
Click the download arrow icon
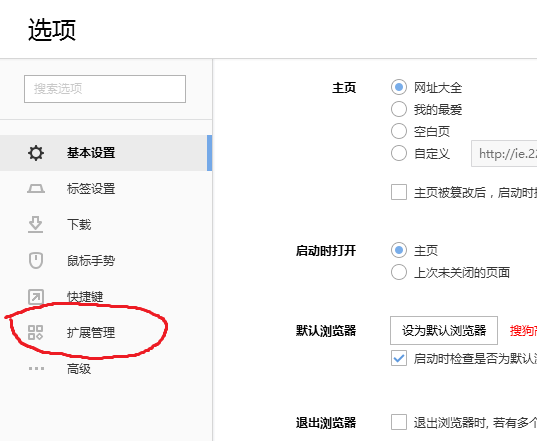pos(36,225)
